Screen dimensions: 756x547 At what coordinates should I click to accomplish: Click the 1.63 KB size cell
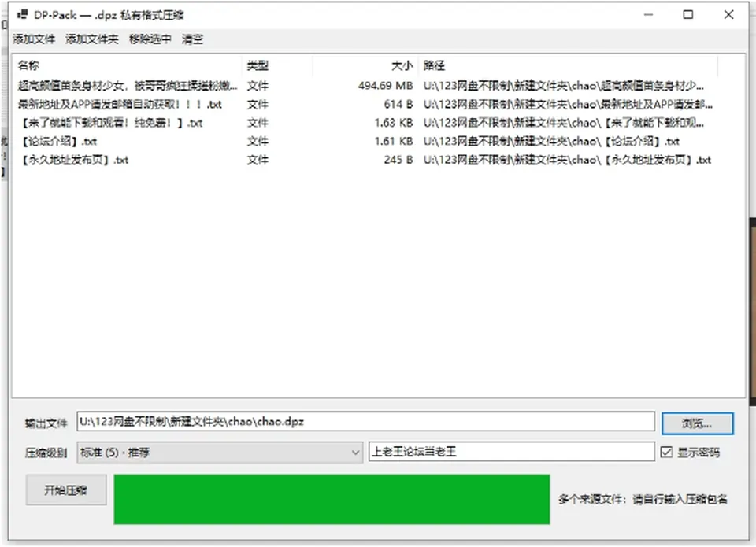[x=394, y=123]
